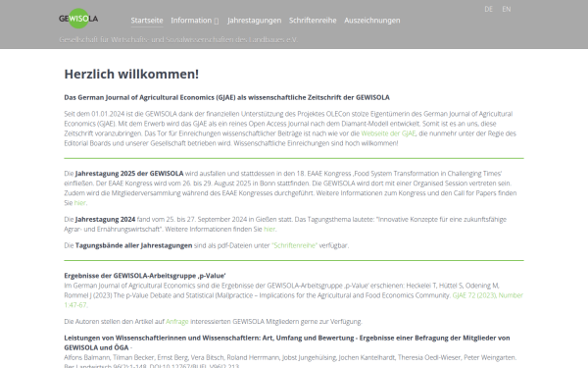
Task: Click the 'Anfrage' link
Action: pyautogui.click(x=177, y=322)
